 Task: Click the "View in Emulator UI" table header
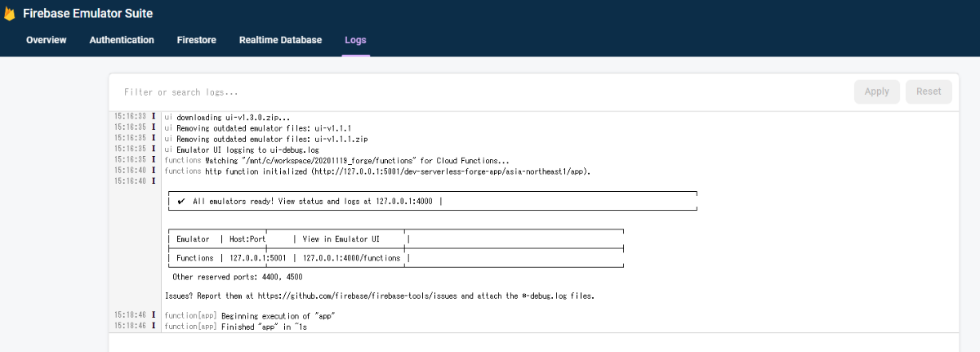(x=341, y=238)
